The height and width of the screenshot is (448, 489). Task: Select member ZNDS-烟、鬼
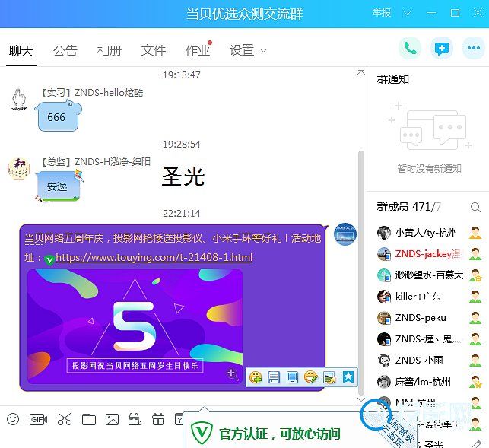click(x=429, y=339)
